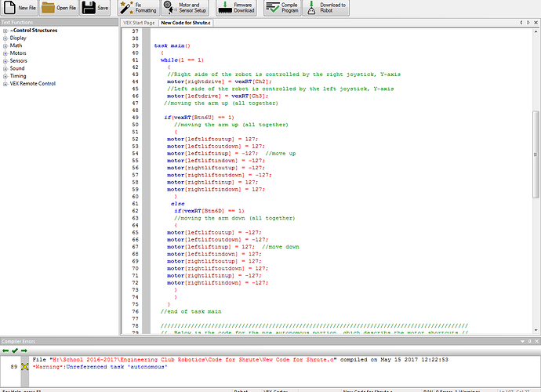Select Control Structures label in tree
The height and width of the screenshot is (392, 541).
[x=34, y=31]
